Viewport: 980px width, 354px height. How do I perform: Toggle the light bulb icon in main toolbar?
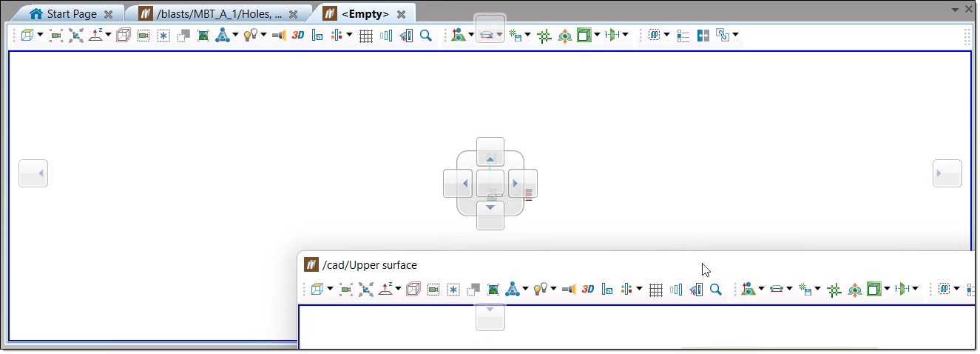click(x=251, y=35)
